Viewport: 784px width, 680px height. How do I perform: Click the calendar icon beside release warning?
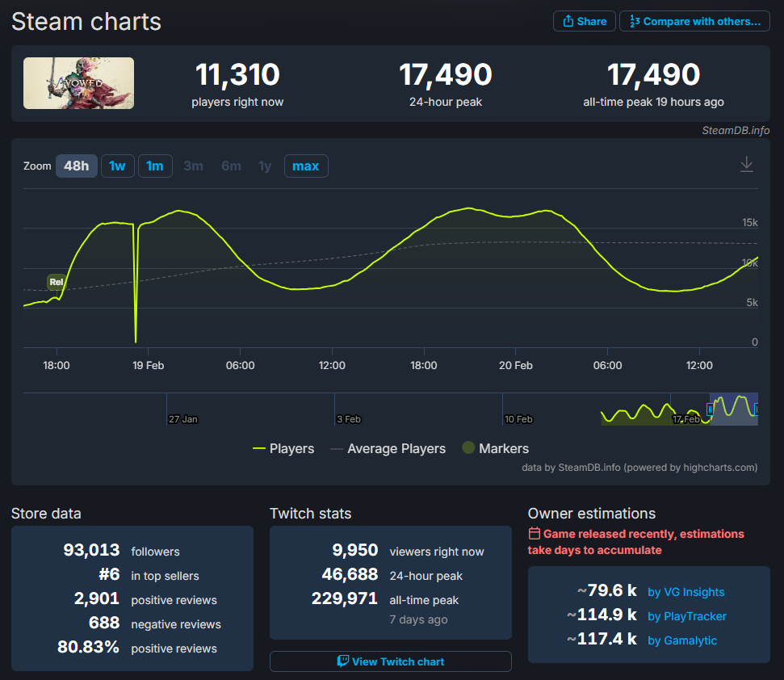click(x=534, y=534)
